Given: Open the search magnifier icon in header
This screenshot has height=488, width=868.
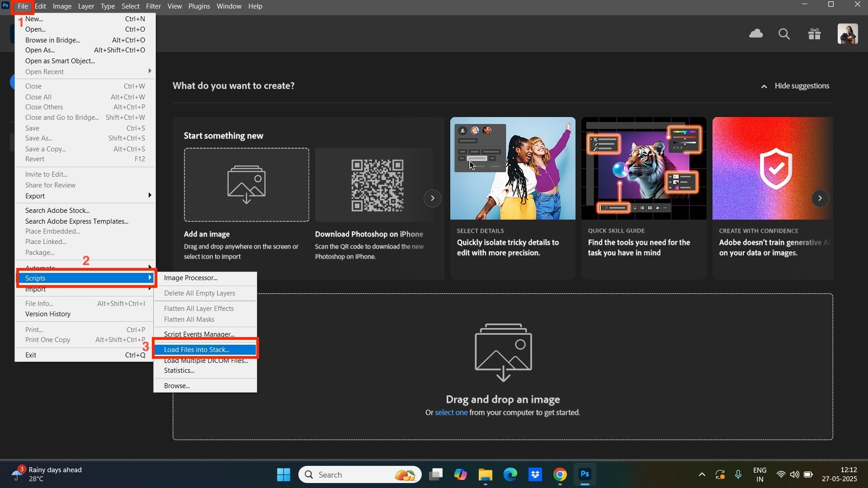Looking at the screenshot, I should (x=784, y=34).
